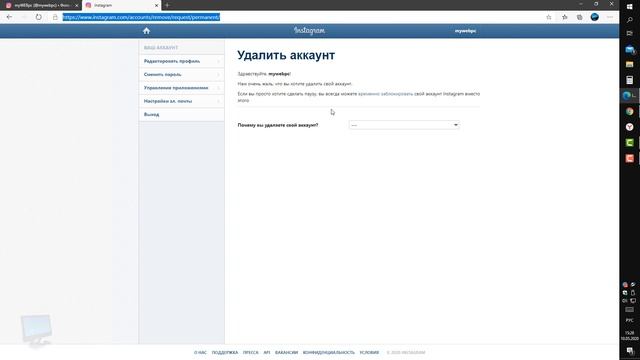Image resolution: width=640 pixels, height=360 pixels.
Task: Open Windows search magnifier icon
Action: (x=630, y=20)
